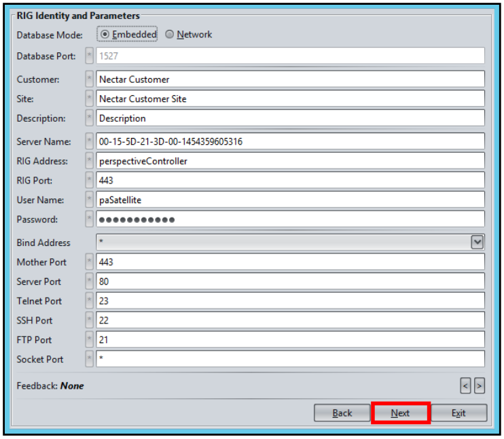
Task: Click the RIG Address field perspectiveController
Action: click(x=290, y=161)
